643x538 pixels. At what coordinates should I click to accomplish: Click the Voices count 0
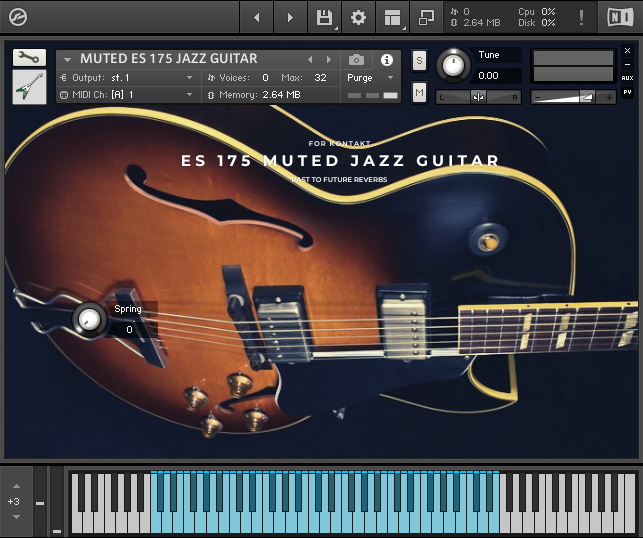click(265, 78)
